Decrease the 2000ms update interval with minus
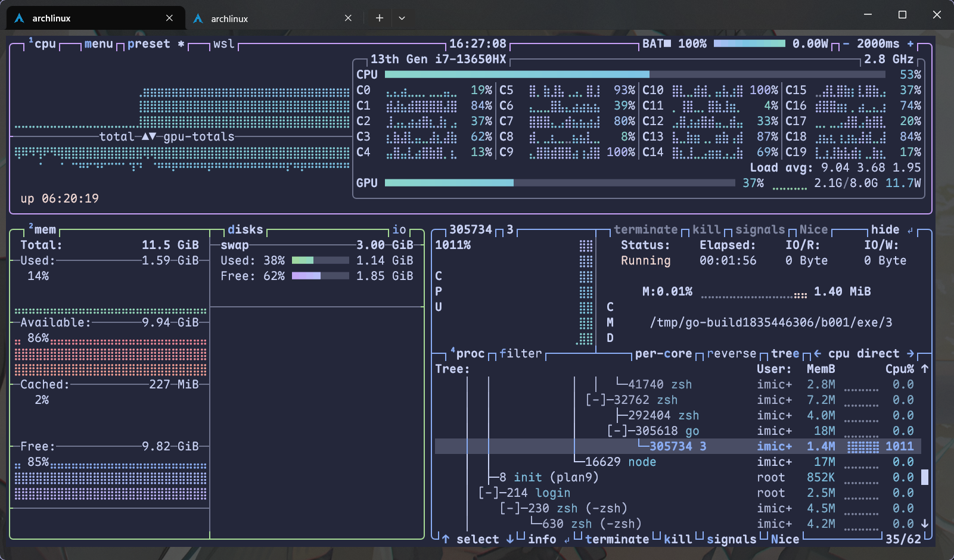 [x=846, y=44]
